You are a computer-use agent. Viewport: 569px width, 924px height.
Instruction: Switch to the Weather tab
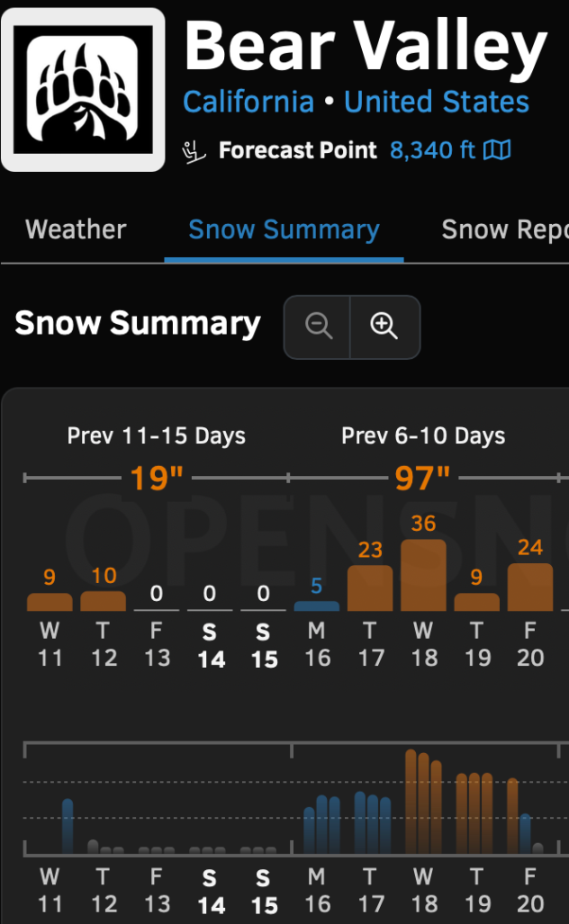coord(76,229)
